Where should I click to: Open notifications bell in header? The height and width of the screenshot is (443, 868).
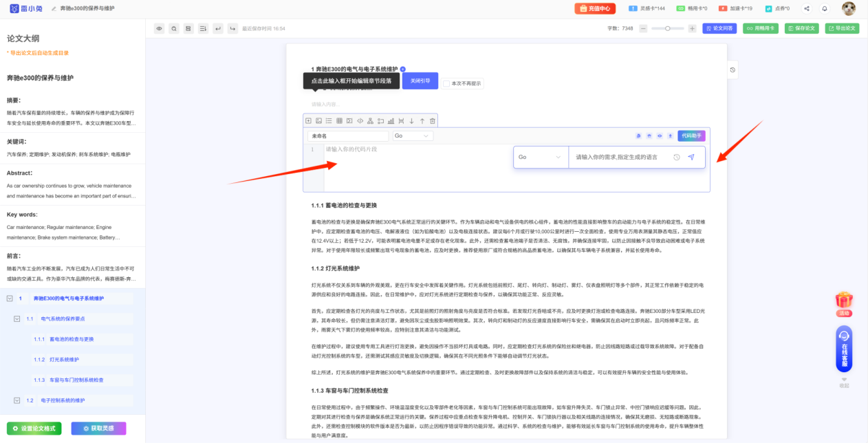pos(824,8)
